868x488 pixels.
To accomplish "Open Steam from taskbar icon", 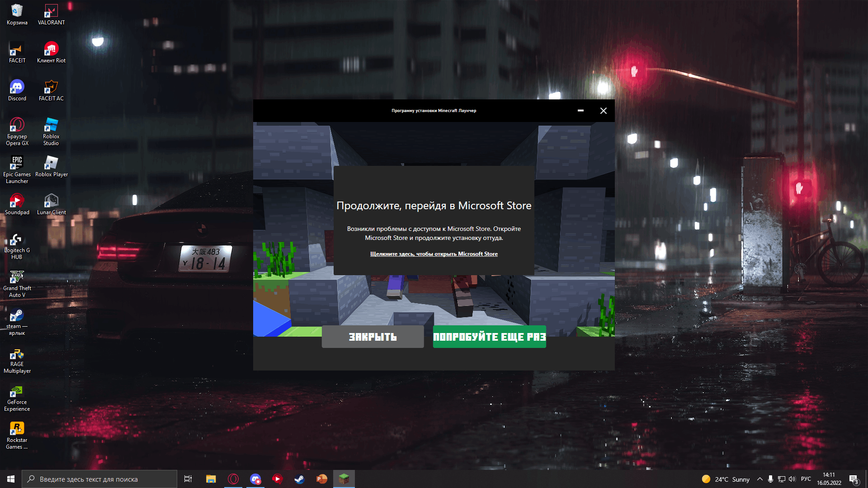I will coord(299,479).
